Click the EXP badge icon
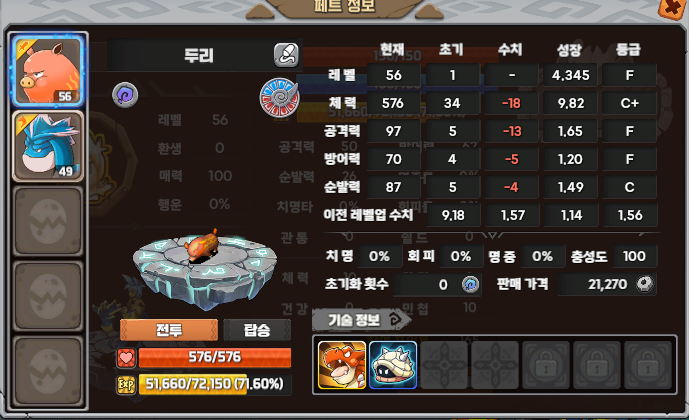Image resolution: width=689 pixels, height=420 pixels. [x=126, y=385]
